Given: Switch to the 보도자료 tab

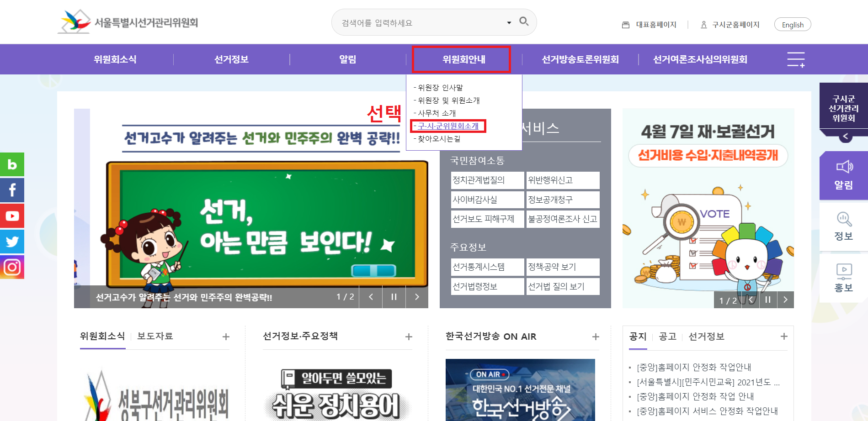Looking at the screenshot, I should [155, 336].
